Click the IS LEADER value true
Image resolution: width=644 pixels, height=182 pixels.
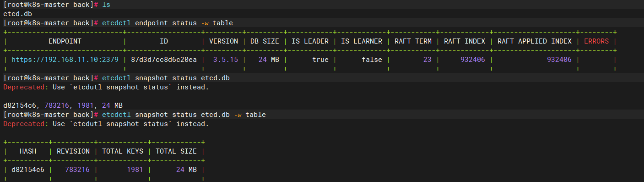[320, 60]
